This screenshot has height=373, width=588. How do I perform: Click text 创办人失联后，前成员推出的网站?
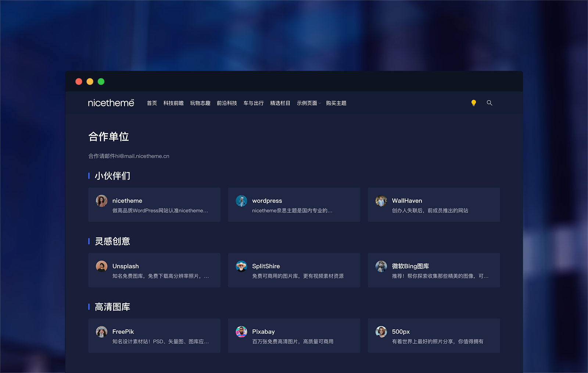point(430,211)
